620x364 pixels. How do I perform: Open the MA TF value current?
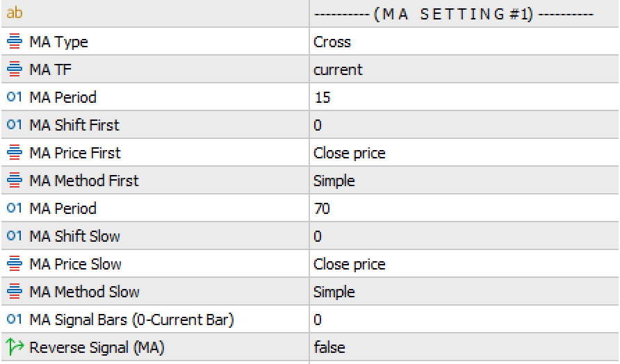pos(464,69)
